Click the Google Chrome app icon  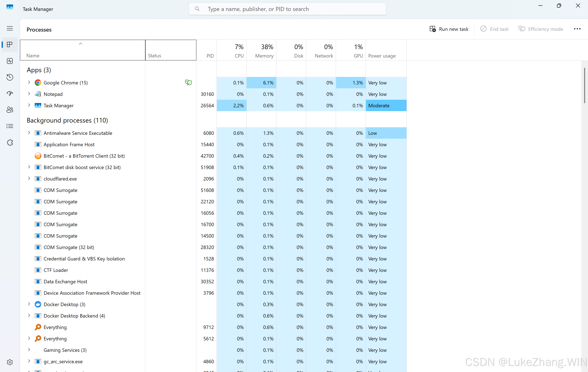(x=38, y=83)
